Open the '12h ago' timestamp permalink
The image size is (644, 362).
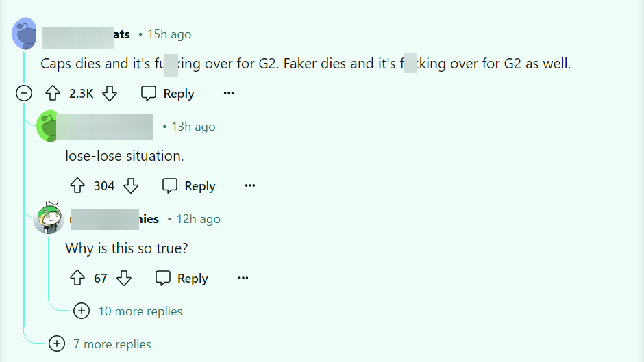point(199,219)
